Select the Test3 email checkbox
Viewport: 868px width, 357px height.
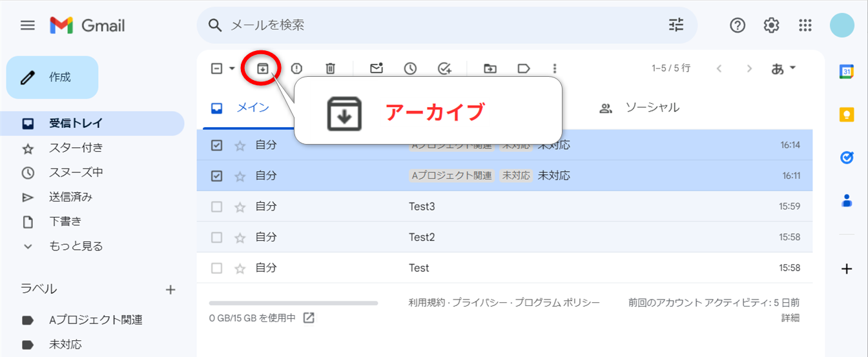tap(217, 207)
